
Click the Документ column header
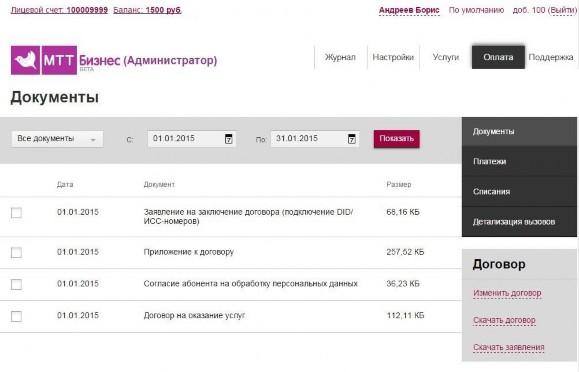pos(159,184)
